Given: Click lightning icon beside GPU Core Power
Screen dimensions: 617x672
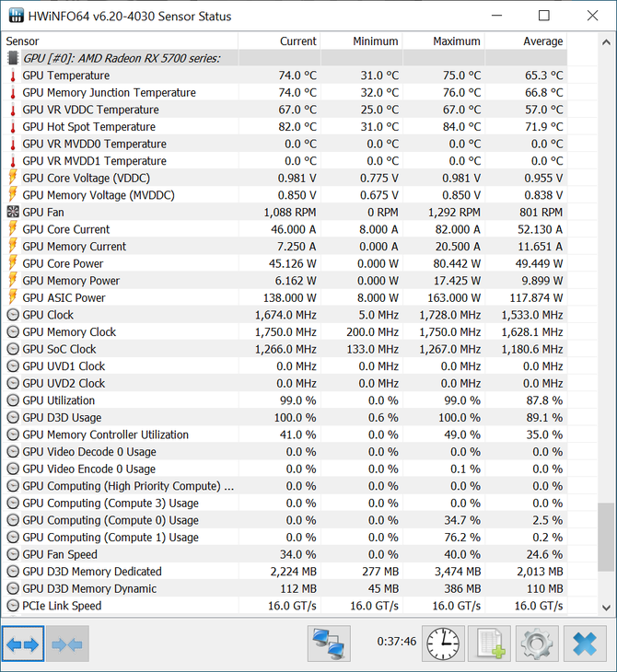Looking at the screenshot, I should click(x=13, y=263).
